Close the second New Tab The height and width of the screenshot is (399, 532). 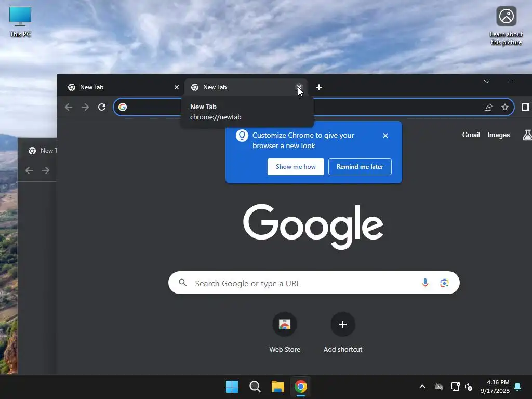click(x=299, y=87)
